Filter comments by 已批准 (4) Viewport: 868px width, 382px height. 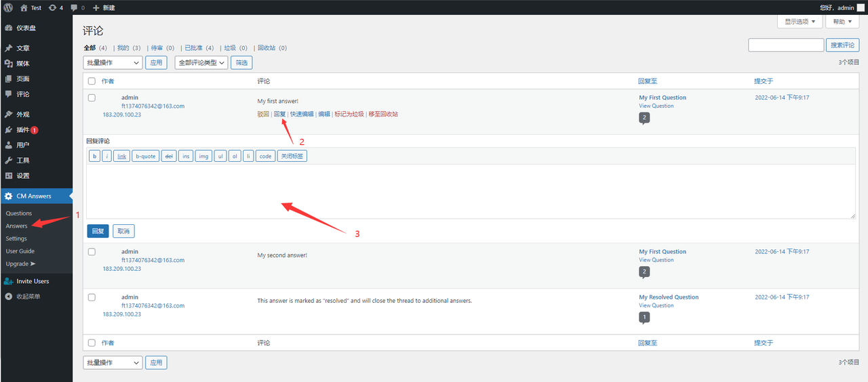(x=199, y=48)
